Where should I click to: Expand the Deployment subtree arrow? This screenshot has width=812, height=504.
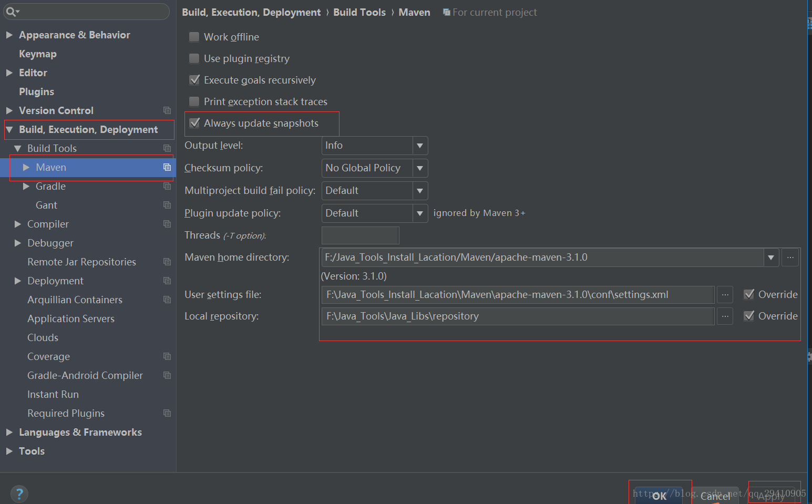point(18,281)
